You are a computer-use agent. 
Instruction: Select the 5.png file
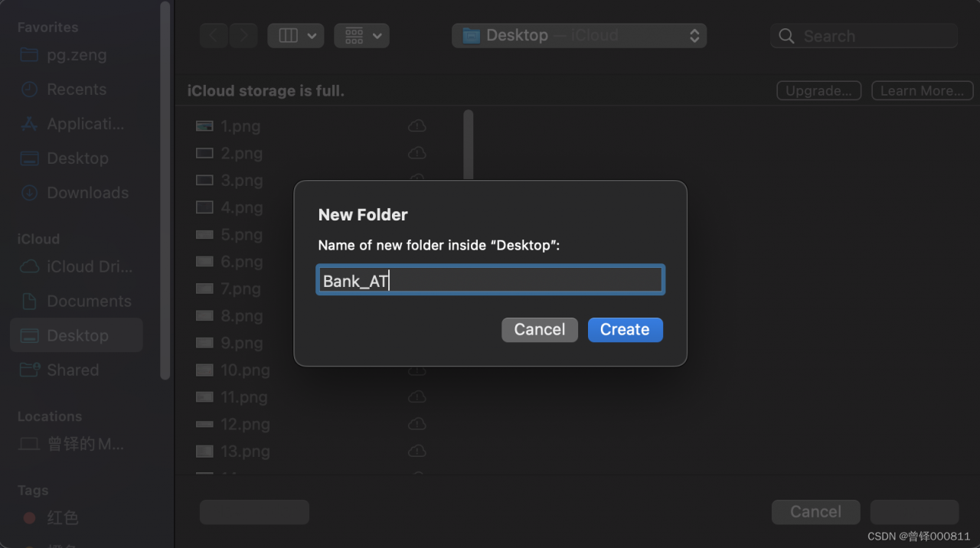click(241, 235)
